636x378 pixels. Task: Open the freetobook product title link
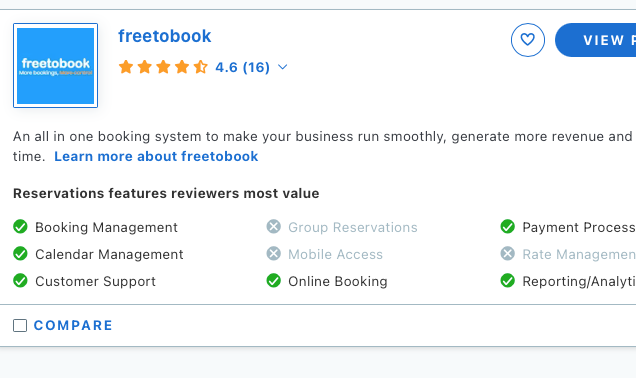tap(165, 36)
